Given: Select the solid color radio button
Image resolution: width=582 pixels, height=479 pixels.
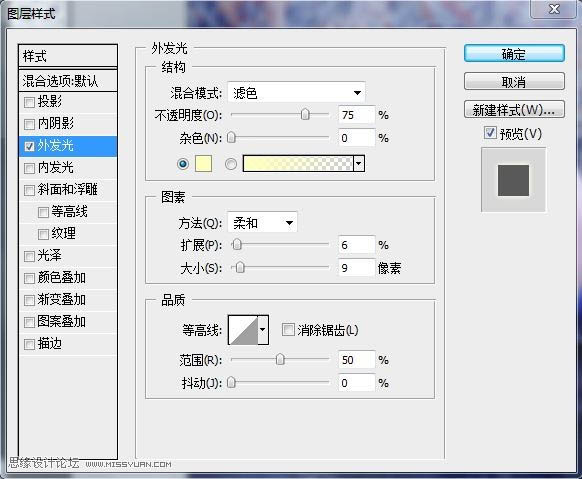Looking at the screenshot, I should [x=183, y=163].
